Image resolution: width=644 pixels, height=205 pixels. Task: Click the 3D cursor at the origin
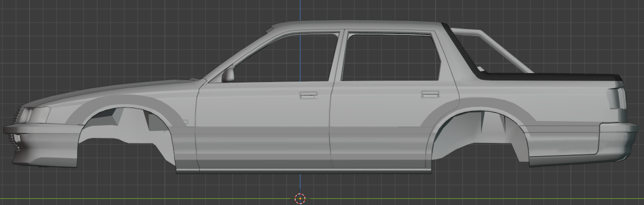[x=300, y=198]
